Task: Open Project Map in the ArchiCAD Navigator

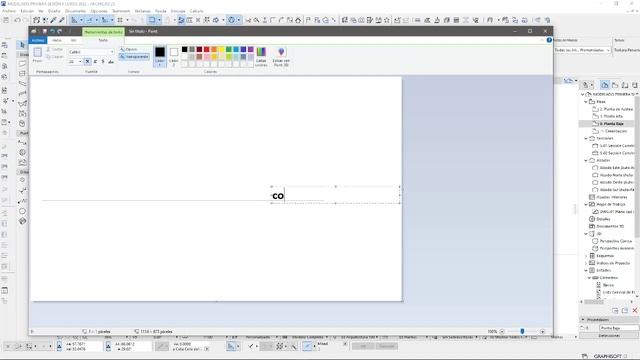Action: point(605,85)
